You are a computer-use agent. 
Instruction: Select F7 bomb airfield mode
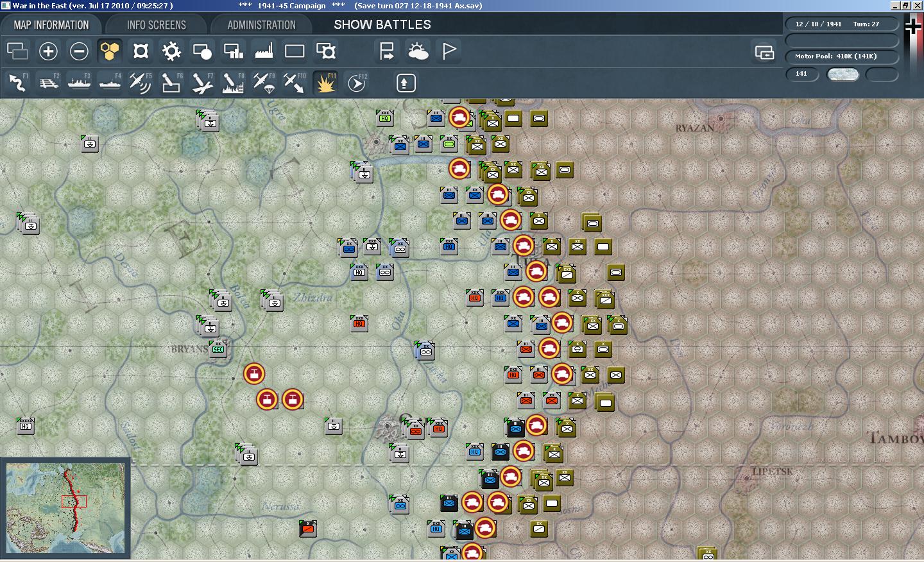click(x=202, y=83)
